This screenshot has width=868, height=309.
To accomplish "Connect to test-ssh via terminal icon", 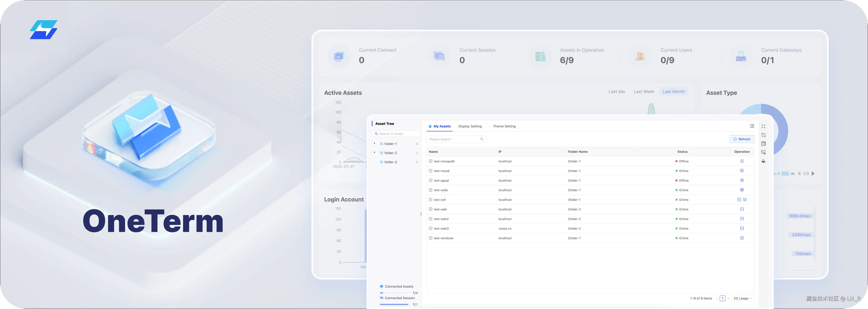I will click(739, 199).
